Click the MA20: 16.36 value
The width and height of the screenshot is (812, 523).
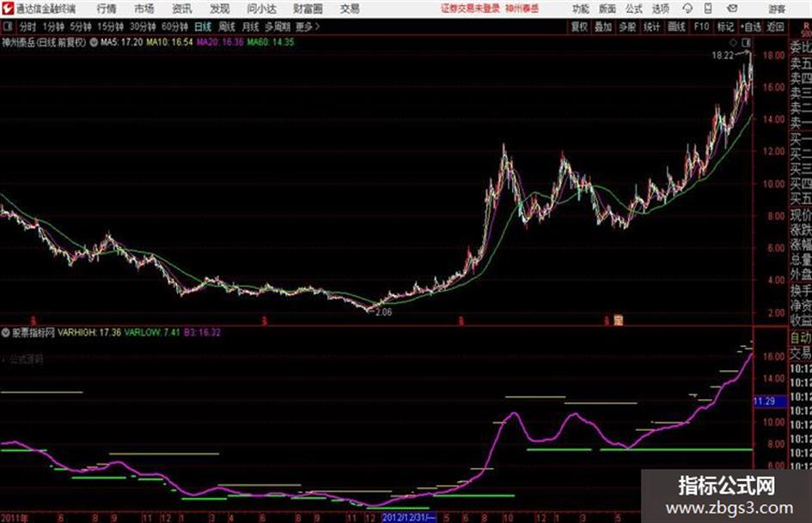220,42
